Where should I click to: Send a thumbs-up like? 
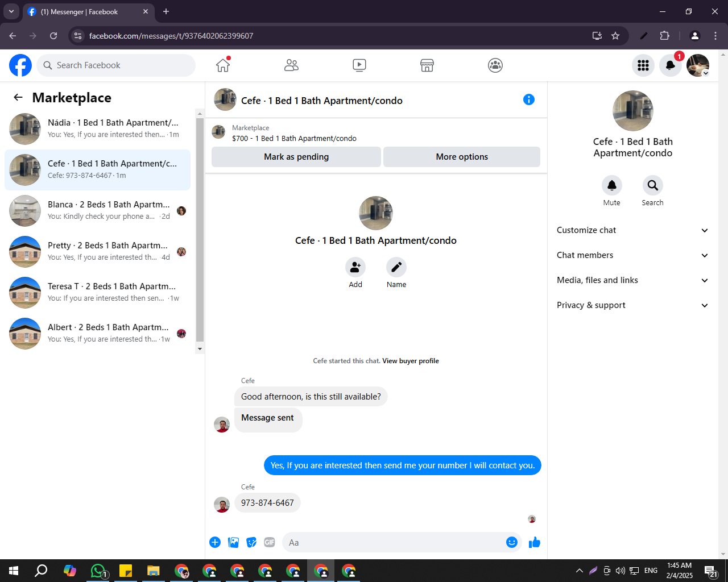click(x=535, y=542)
